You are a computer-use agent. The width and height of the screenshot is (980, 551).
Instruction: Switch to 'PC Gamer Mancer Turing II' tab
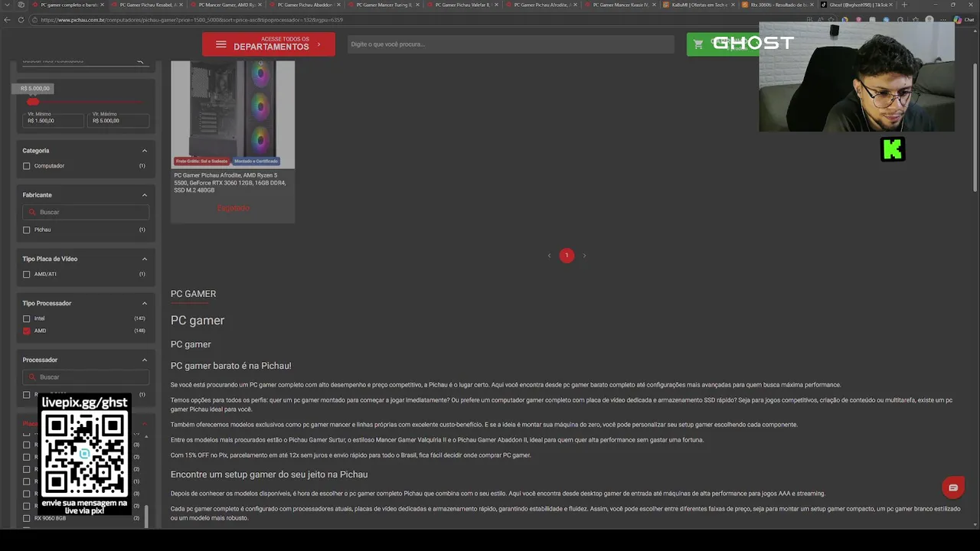pyautogui.click(x=383, y=5)
